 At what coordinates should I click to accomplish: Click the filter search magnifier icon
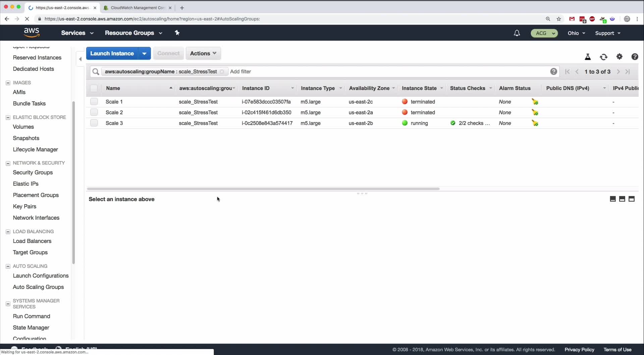click(x=96, y=71)
